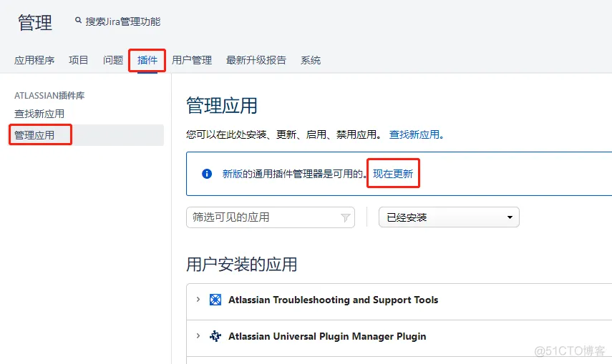Select the 插件 tab
This screenshot has height=364, width=612.
147,60
